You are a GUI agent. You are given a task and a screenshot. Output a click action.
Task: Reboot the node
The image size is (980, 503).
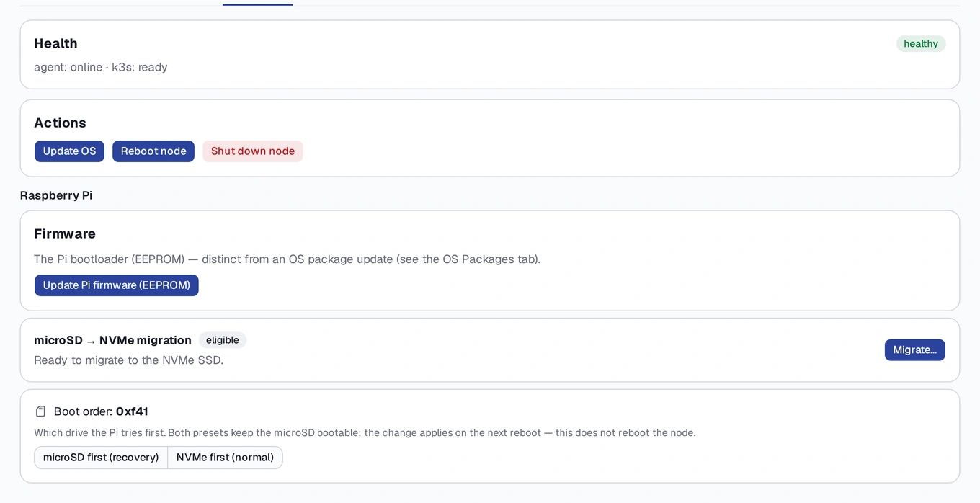click(153, 151)
